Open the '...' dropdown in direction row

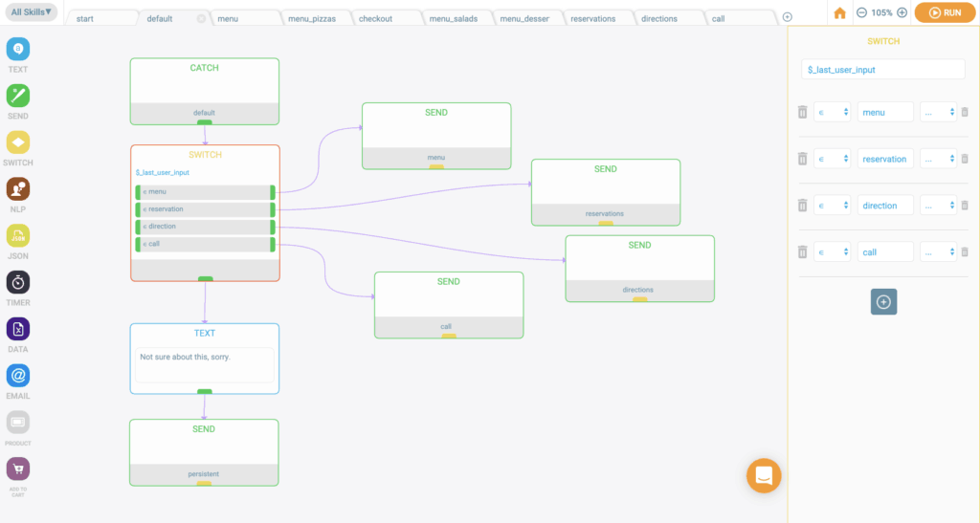coord(938,206)
